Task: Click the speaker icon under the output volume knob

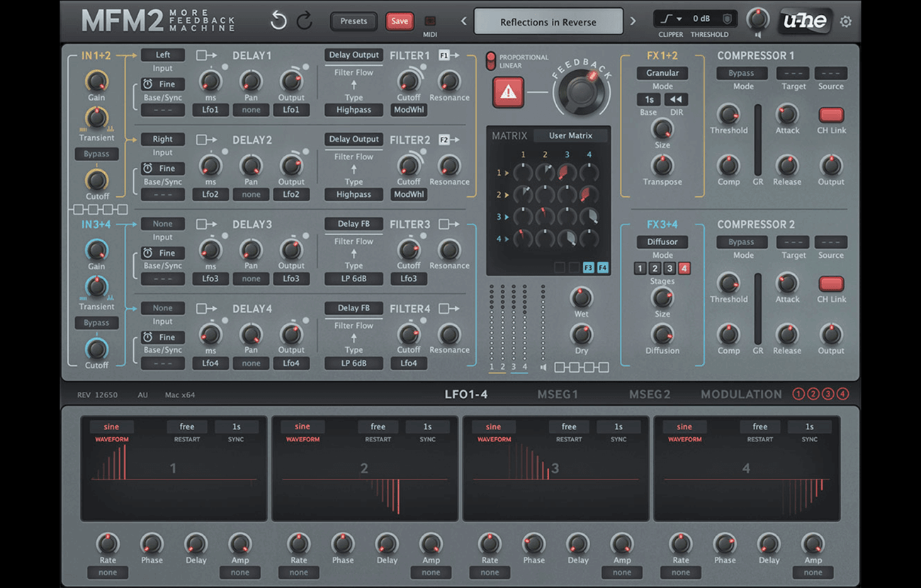Action: (x=757, y=34)
